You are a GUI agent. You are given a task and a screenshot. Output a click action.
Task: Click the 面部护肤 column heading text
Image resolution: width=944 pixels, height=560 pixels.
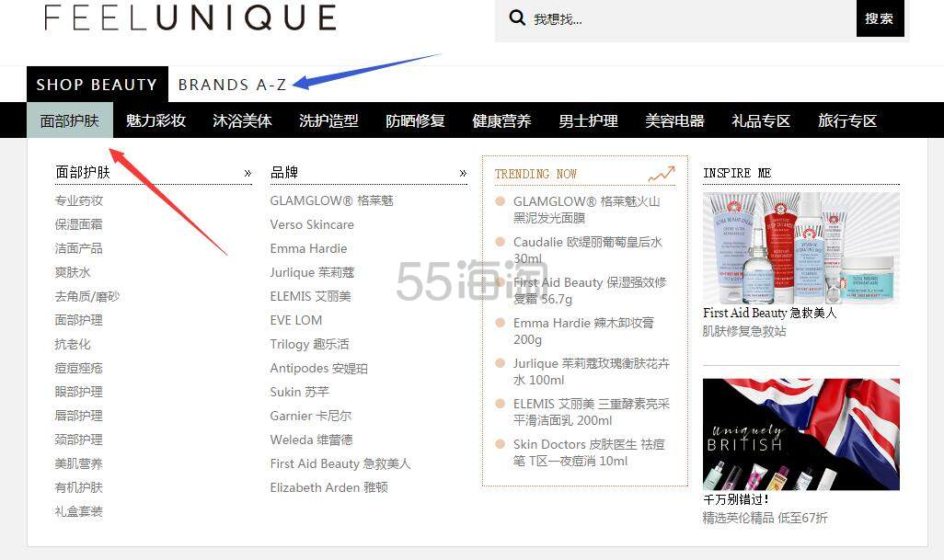(x=83, y=173)
